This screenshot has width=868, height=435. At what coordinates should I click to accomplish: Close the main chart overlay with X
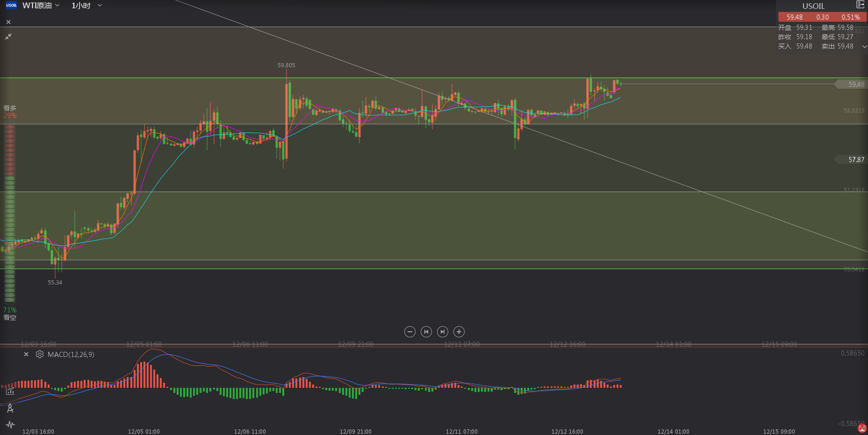click(8, 22)
